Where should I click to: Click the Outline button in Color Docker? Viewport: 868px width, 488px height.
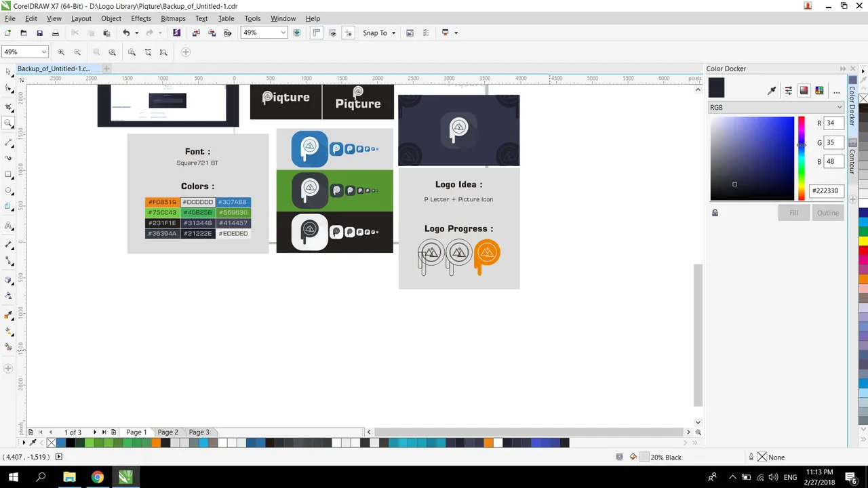(x=827, y=213)
